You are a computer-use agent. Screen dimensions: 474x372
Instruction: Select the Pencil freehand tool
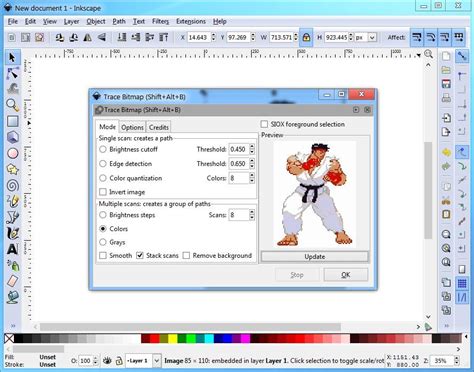click(x=12, y=201)
